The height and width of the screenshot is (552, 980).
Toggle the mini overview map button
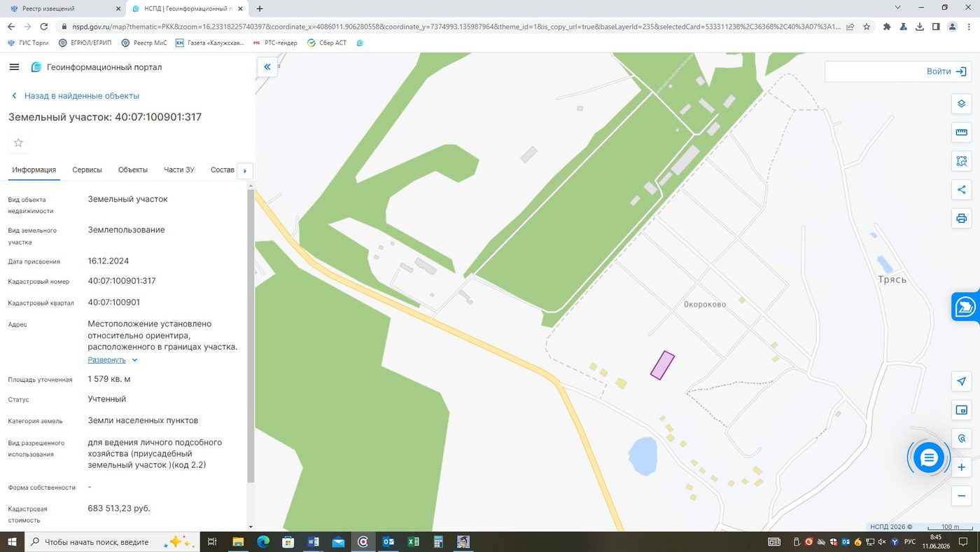pos(962,410)
